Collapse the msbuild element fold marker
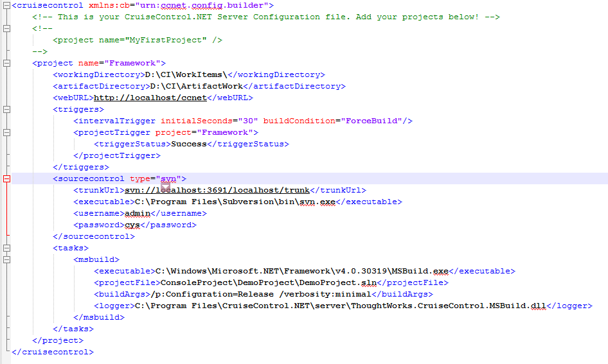The image size is (608, 364). click(x=6, y=260)
